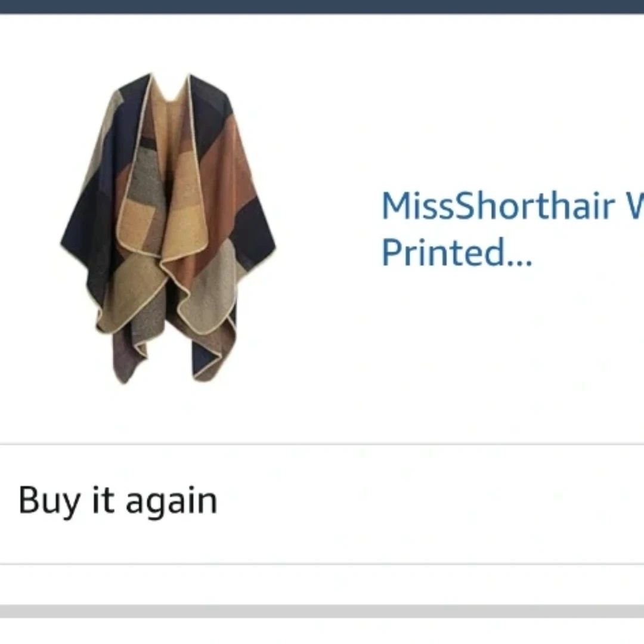The image size is (644, 644).
Task: Open the plaid poncho product thumbnail
Action: pyautogui.click(x=168, y=228)
